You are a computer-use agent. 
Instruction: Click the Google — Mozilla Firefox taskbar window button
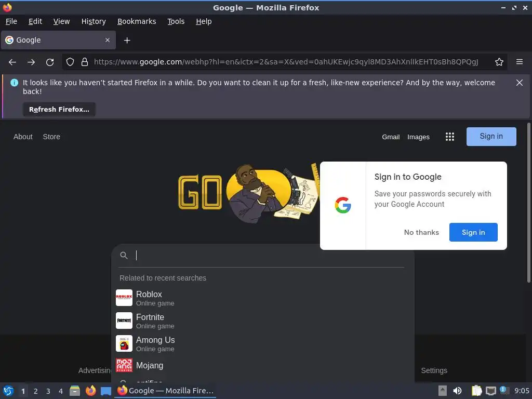(x=165, y=391)
